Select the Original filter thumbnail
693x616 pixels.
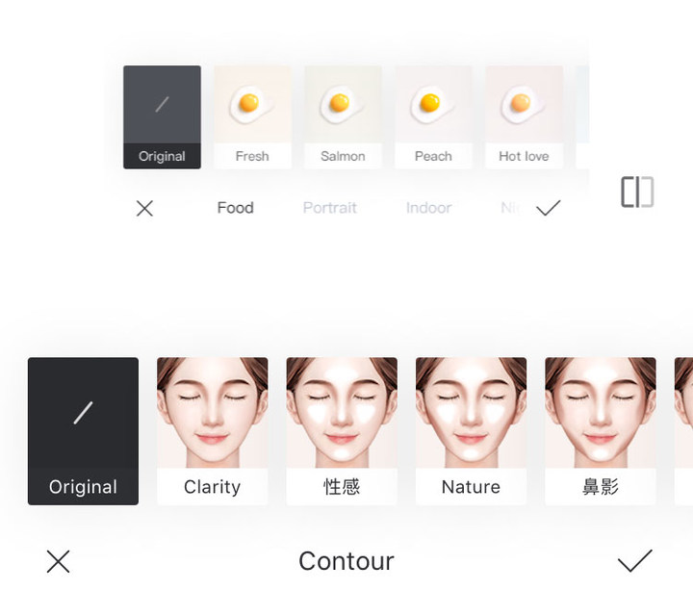[x=162, y=117]
